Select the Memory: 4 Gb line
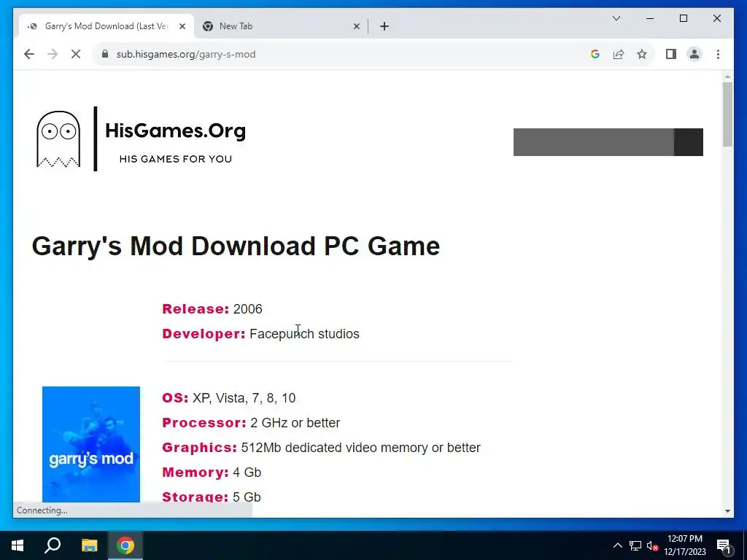This screenshot has height=560, width=747. (212, 472)
